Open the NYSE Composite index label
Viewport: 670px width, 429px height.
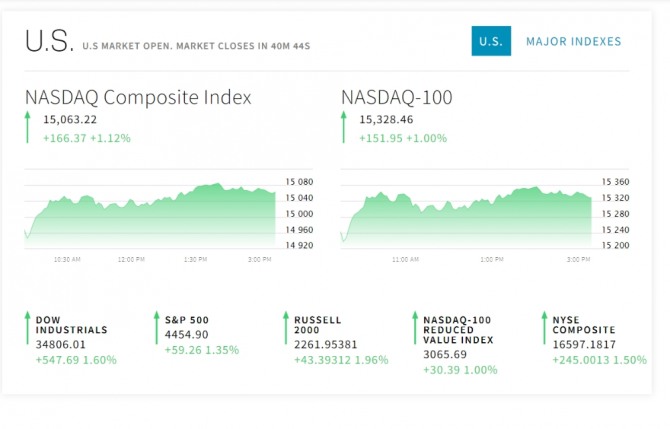[x=583, y=325]
